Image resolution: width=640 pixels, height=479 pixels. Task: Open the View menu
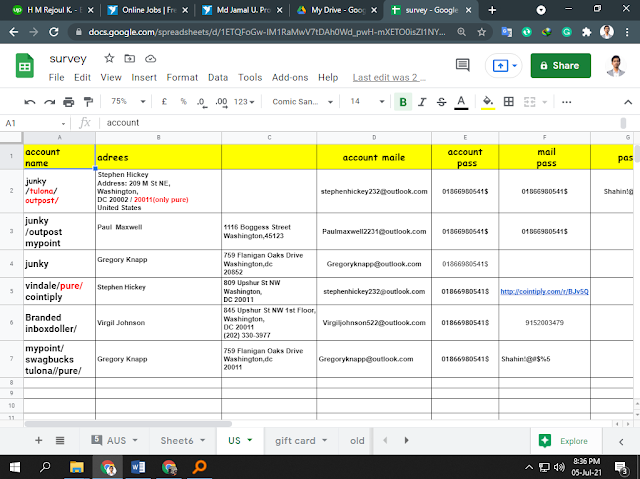click(111, 78)
